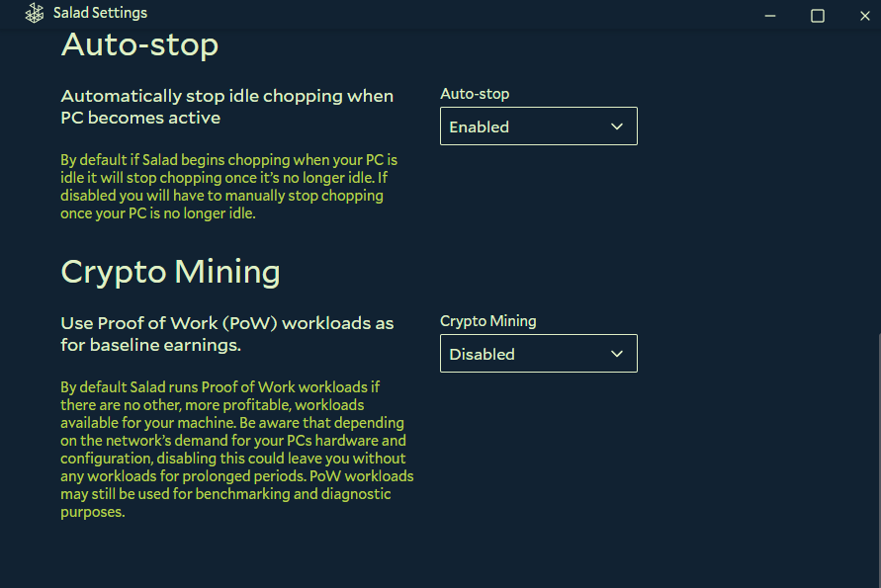Minimize the Salad Settings window

(771, 15)
